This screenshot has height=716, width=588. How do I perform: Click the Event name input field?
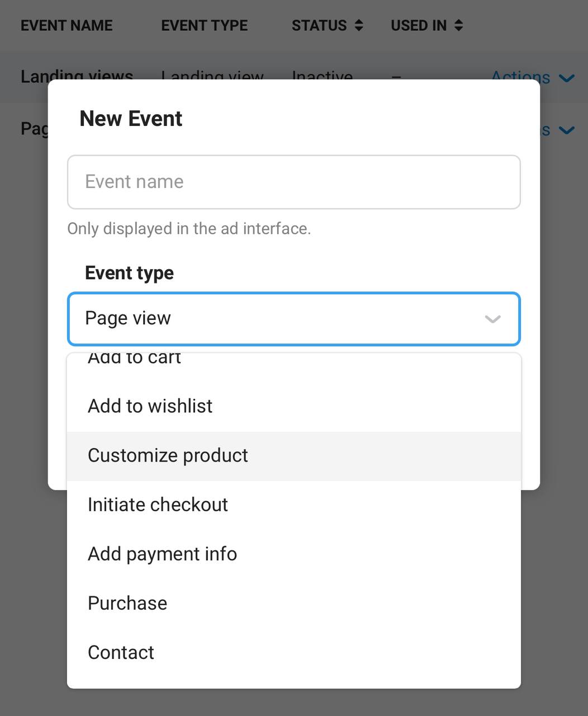[294, 182]
